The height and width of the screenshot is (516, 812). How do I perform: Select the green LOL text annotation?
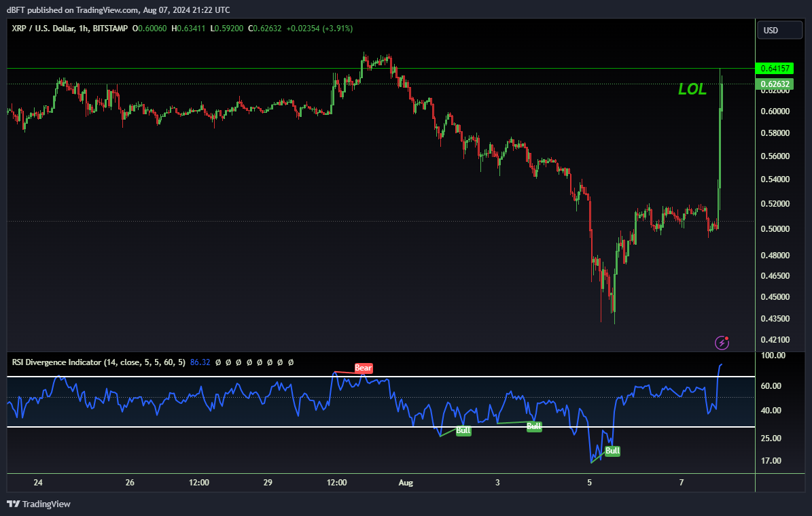(x=692, y=89)
